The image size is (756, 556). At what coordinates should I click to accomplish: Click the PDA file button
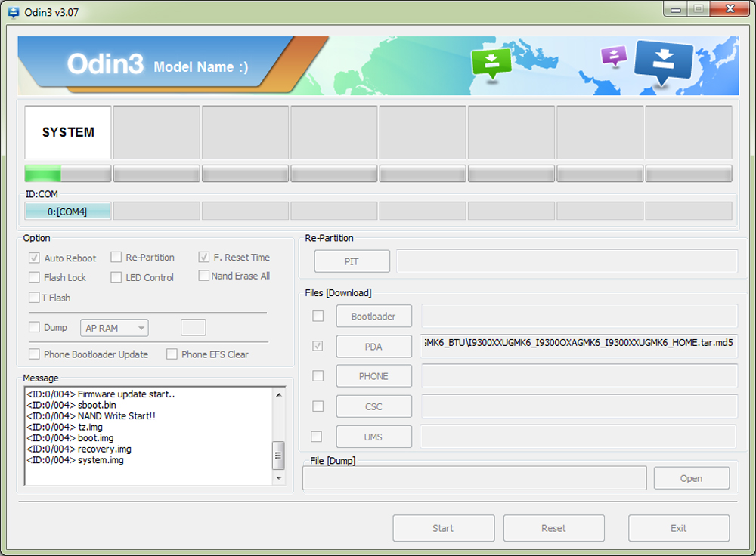373,347
